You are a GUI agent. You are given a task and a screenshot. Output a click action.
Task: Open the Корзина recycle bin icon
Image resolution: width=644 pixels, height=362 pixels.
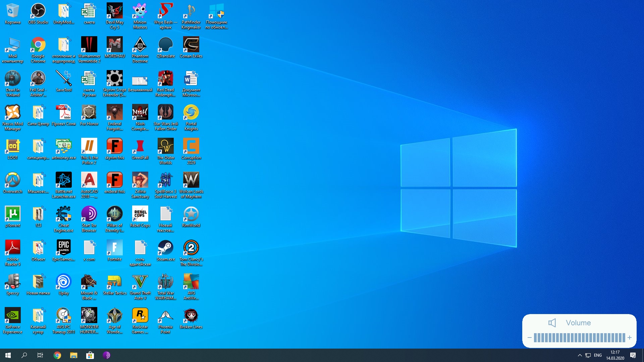pyautogui.click(x=12, y=14)
